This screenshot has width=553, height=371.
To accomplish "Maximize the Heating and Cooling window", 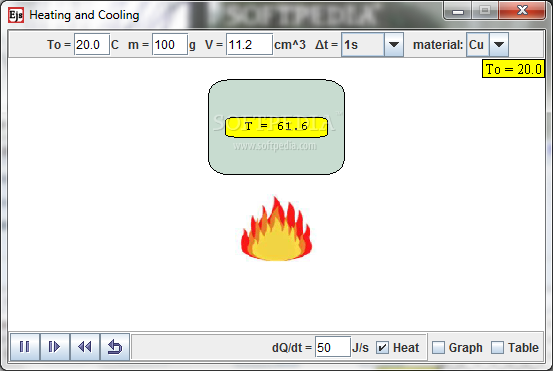I will [485, 11].
